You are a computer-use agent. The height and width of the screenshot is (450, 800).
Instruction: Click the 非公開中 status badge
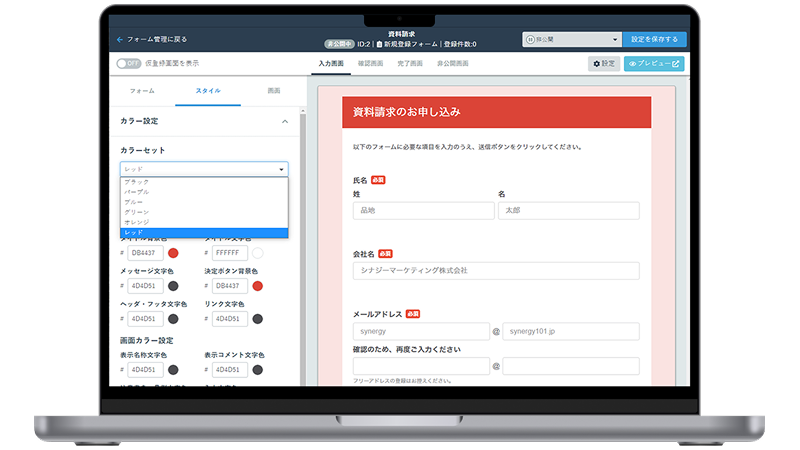tap(339, 44)
